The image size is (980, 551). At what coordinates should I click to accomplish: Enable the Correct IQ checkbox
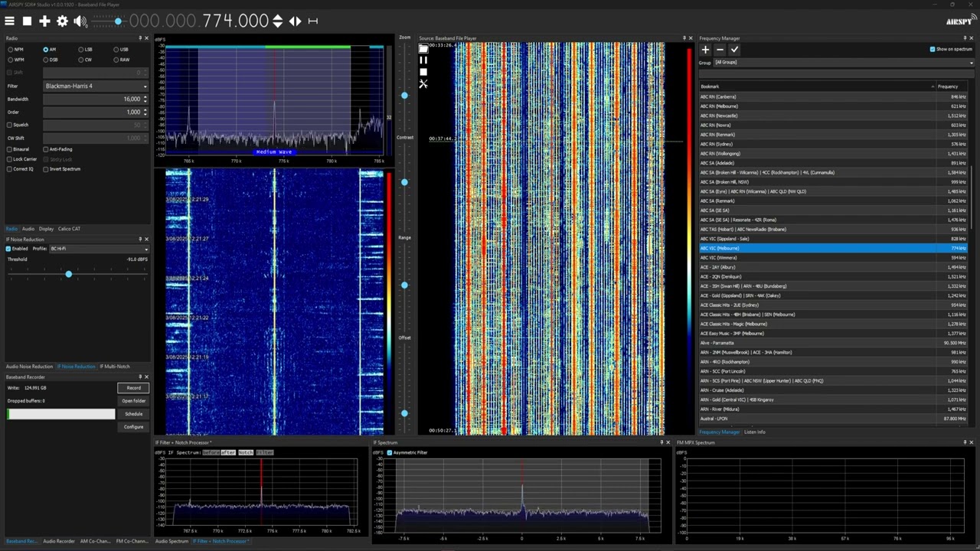click(10, 169)
